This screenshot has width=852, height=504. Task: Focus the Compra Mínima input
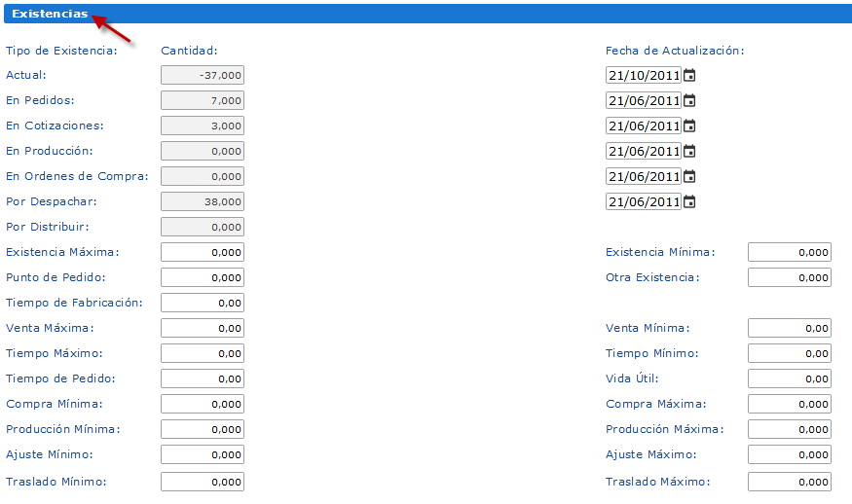point(203,404)
